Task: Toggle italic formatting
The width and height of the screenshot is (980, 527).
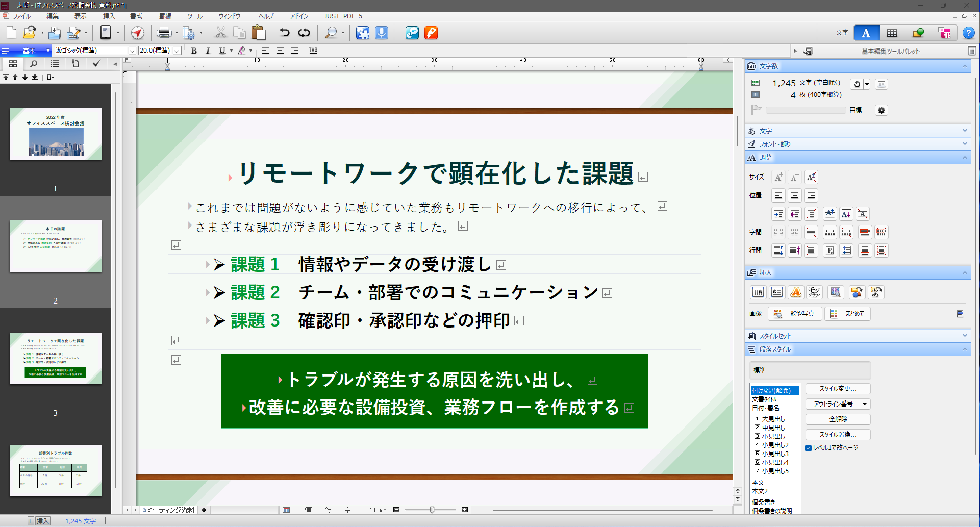Action: (208, 51)
